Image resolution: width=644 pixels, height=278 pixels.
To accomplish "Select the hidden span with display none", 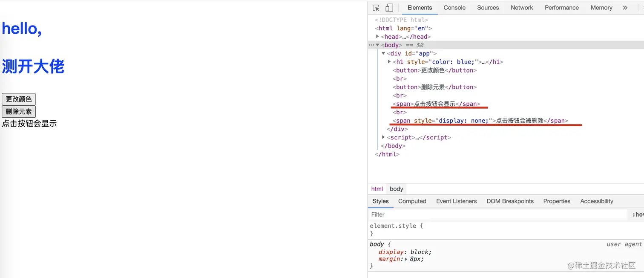I will point(480,121).
